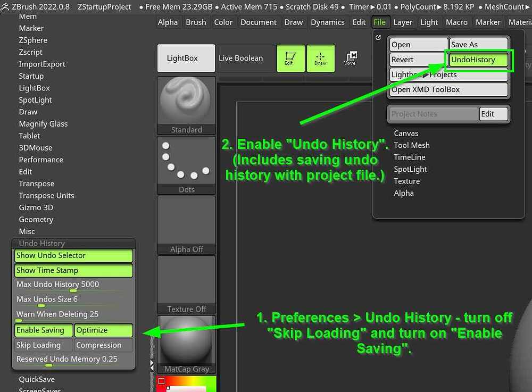Open the Light menu

(429, 22)
